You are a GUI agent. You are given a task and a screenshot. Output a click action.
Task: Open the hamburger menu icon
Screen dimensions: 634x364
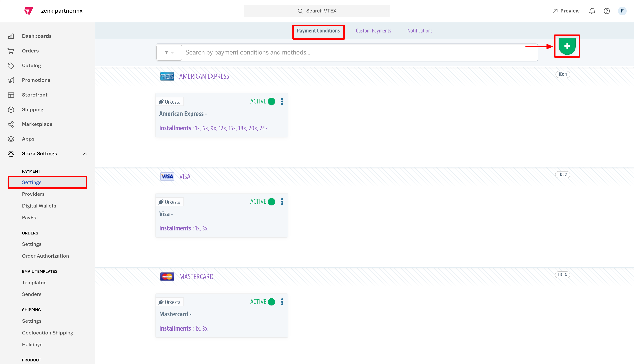point(12,11)
